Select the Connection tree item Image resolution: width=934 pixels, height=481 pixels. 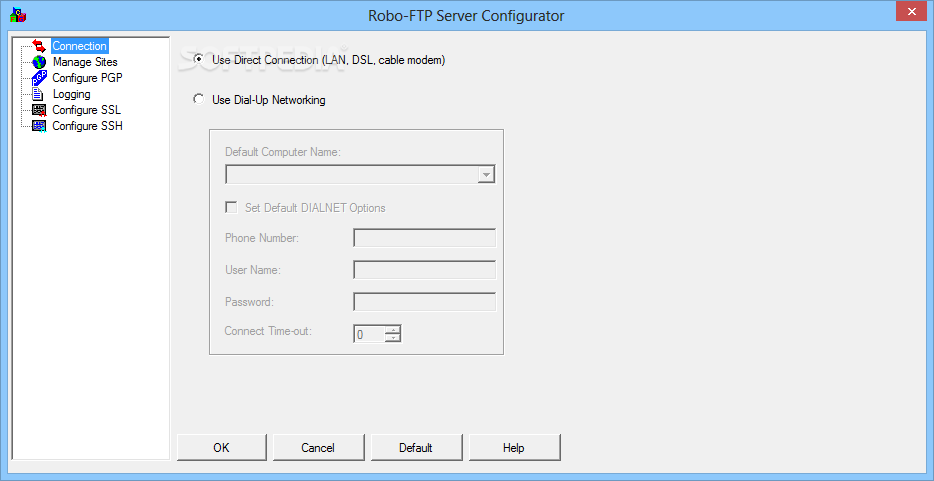point(79,46)
